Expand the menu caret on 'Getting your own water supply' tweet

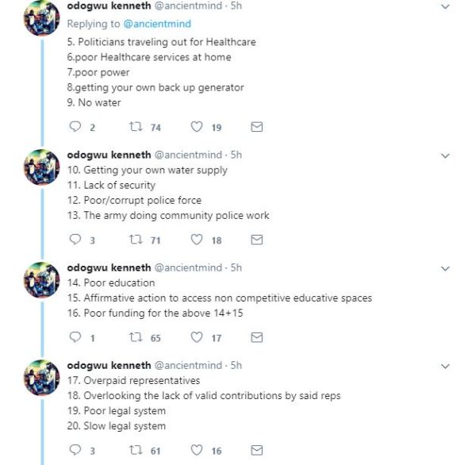coord(444,156)
